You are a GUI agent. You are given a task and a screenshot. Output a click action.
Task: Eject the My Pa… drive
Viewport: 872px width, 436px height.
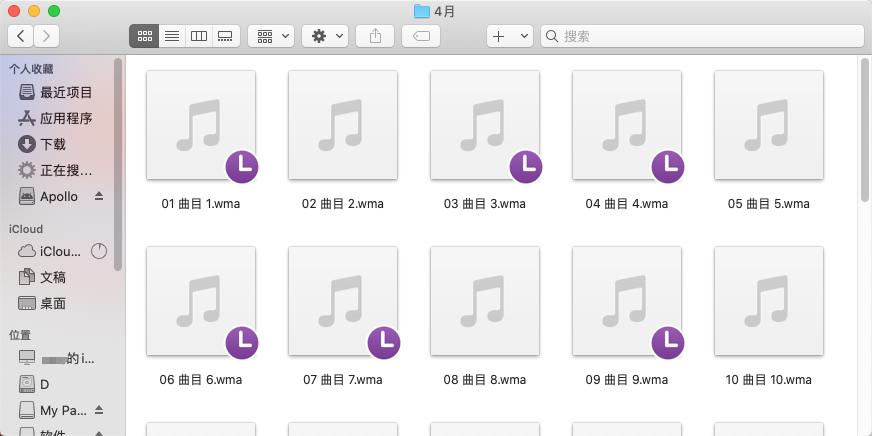tap(99, 410)
